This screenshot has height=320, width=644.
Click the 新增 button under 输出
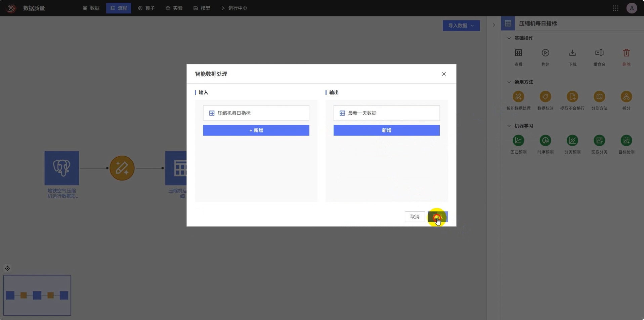click(x=387, y=130)
